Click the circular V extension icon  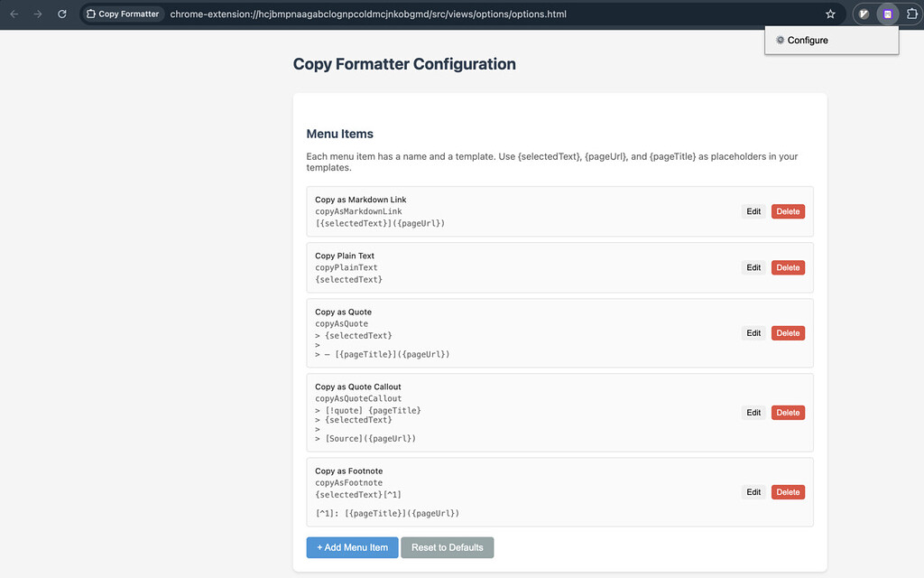[864, 14]
